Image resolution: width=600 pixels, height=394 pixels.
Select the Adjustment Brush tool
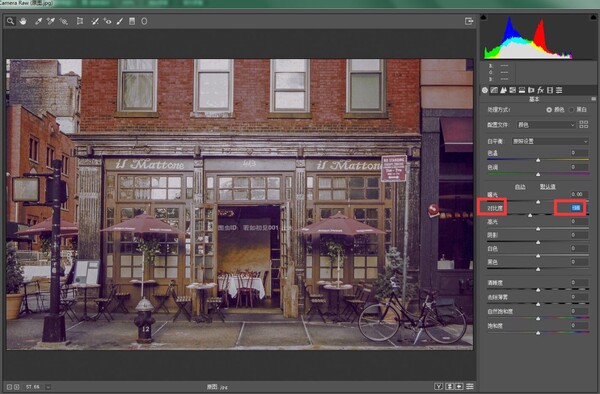coord(120,21)
